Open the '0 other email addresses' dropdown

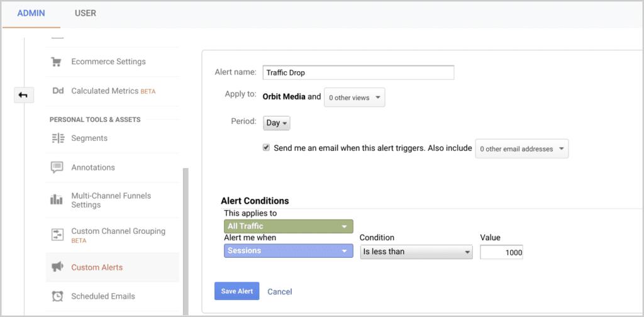(521, 149)
